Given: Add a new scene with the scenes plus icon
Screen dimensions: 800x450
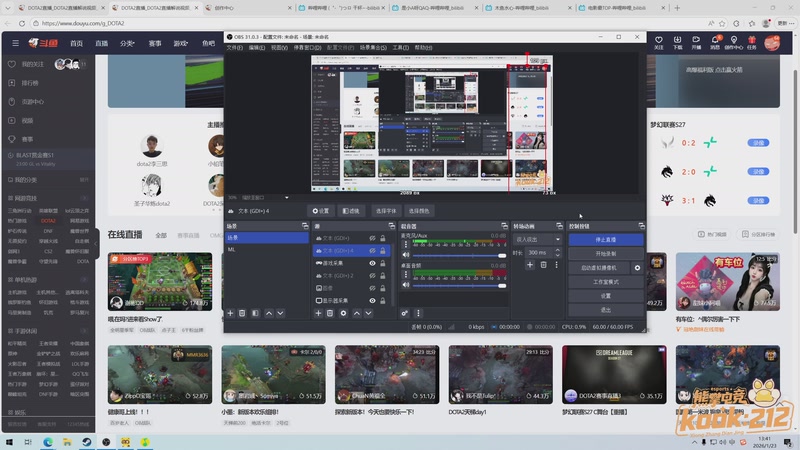Looking at the screenshot, I should 230,313.
